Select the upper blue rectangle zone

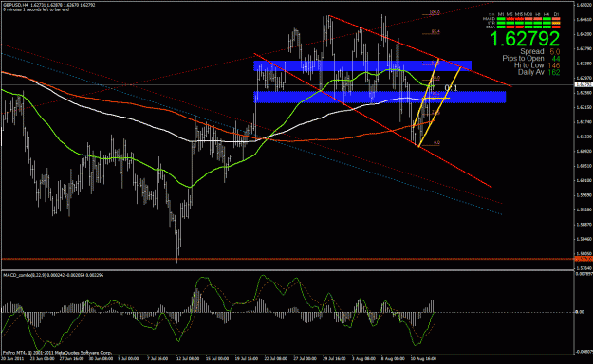point(362,65)
